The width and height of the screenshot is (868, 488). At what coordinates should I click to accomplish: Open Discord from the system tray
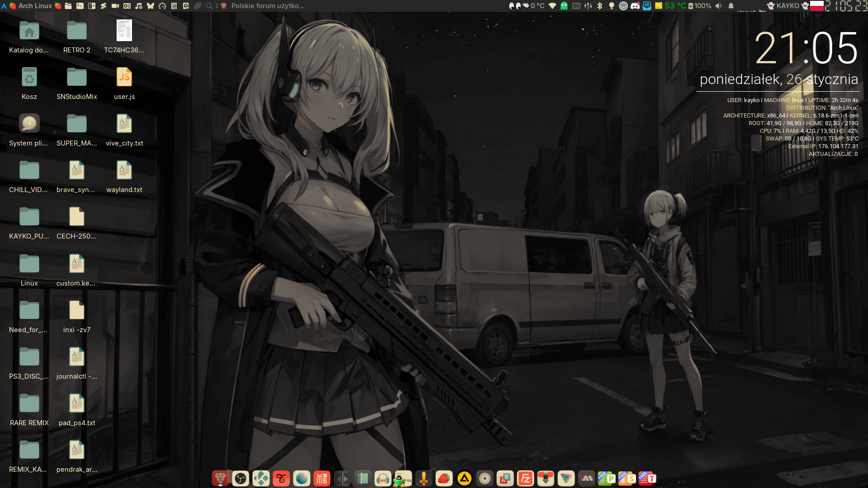(635, 6)
